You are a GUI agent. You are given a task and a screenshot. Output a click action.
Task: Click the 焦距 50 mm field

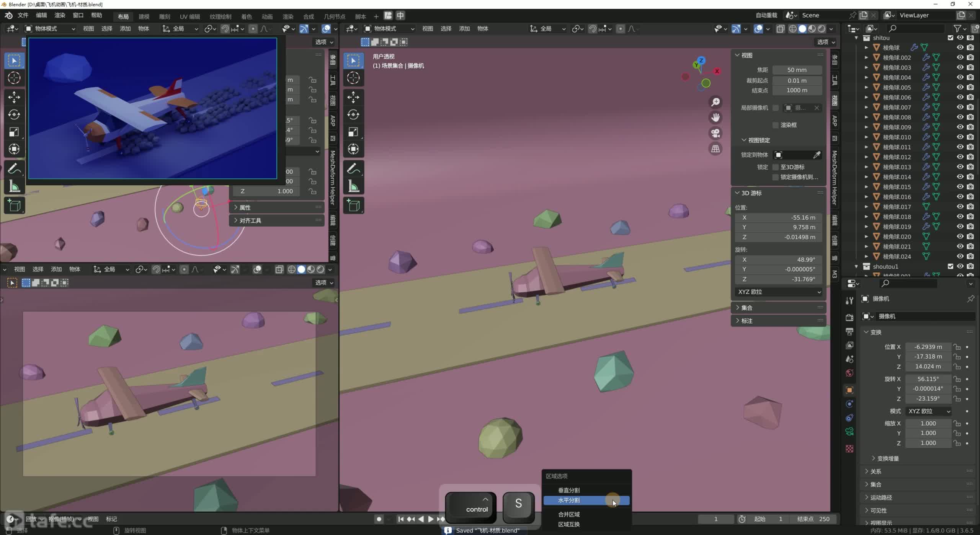(x=797, y=70)
